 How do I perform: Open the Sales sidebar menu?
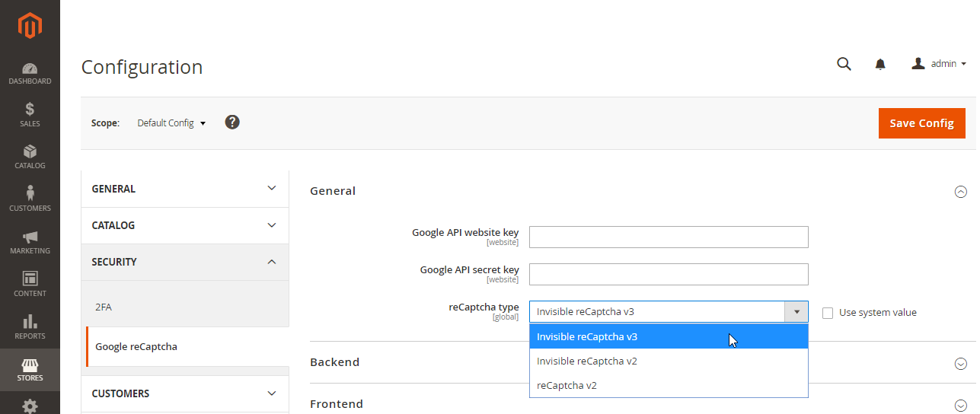pos(30,115)
